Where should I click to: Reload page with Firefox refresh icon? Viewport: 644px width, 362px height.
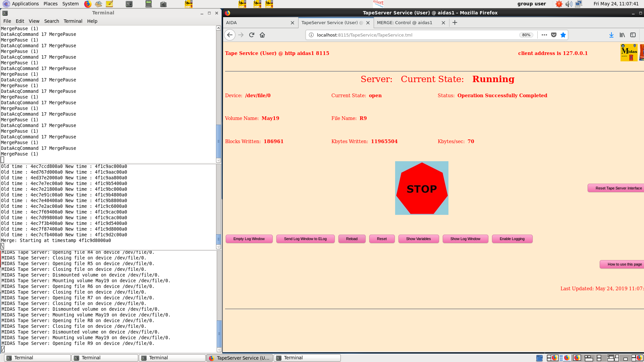pos(252,35)
